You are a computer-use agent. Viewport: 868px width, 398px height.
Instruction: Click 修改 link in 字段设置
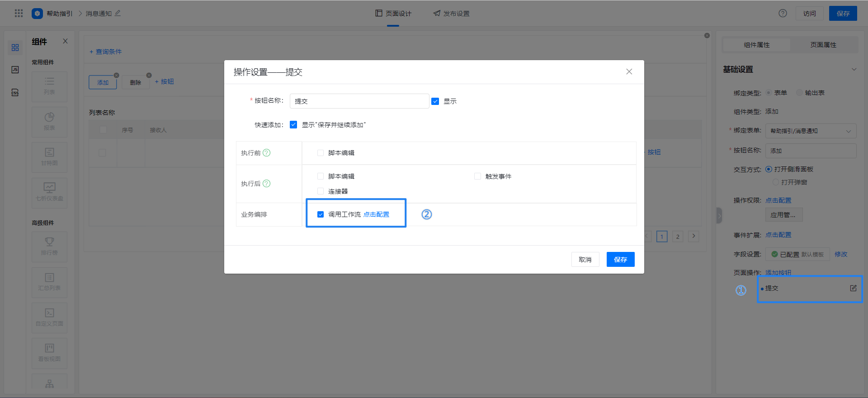pyautogui.click(x=841, y=254)
